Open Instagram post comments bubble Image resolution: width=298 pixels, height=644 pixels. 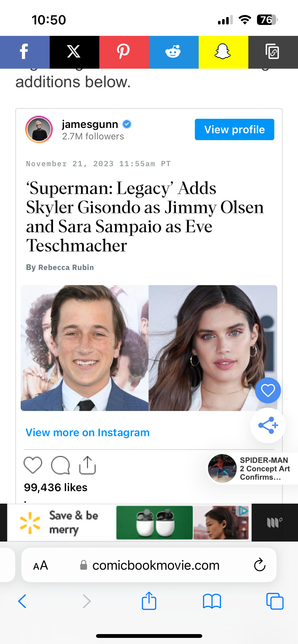[x=60, y=465]
